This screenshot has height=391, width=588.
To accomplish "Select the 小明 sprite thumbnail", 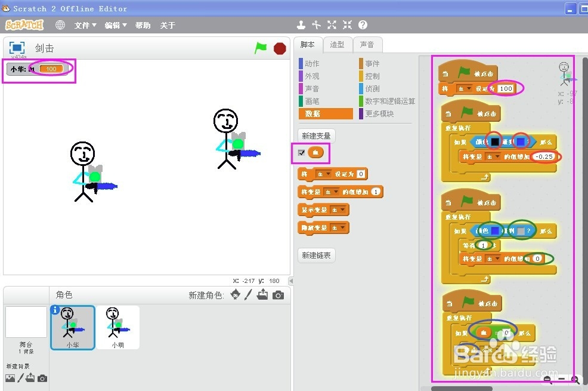I will 117,327.
